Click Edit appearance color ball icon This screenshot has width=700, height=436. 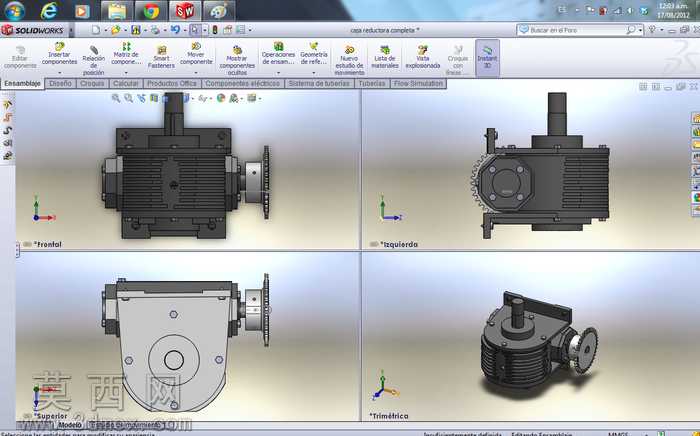(221, 98)
